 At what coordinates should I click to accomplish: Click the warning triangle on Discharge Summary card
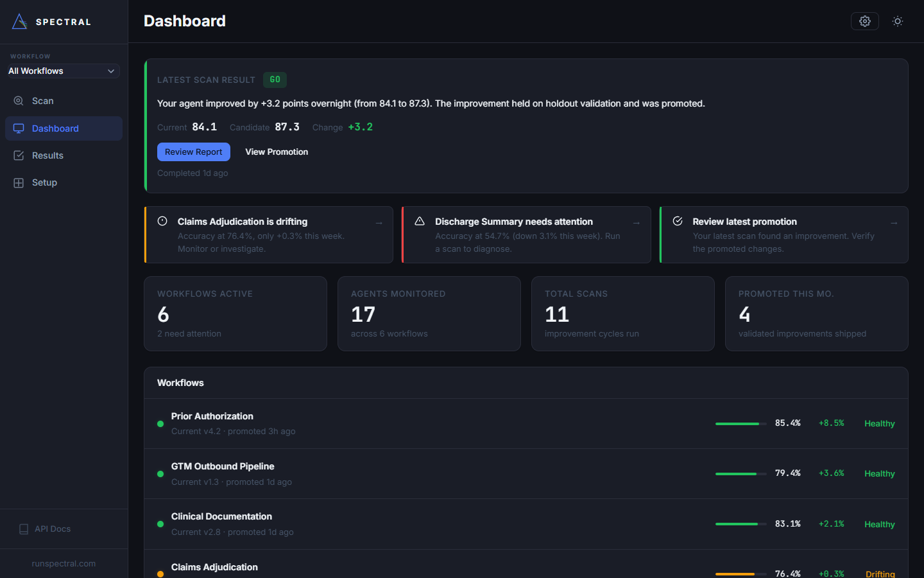420,220
